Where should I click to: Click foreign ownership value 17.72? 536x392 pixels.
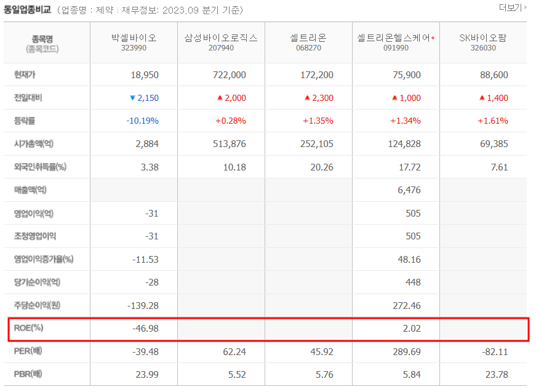[409, 167]
